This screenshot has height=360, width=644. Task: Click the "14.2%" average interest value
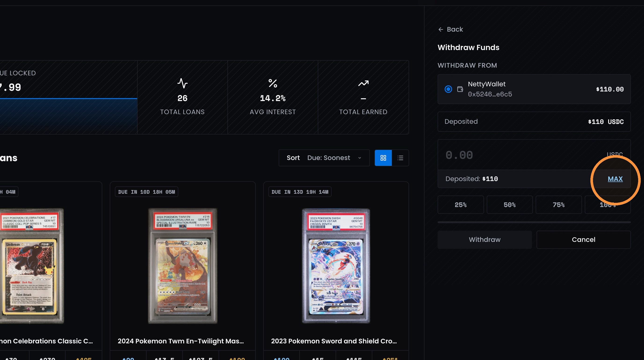273,98
